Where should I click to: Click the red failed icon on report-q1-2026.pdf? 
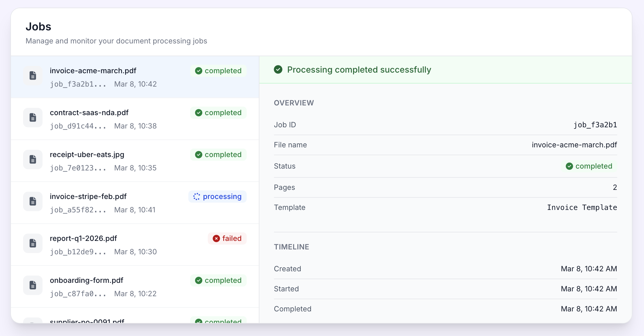(216, 238)
